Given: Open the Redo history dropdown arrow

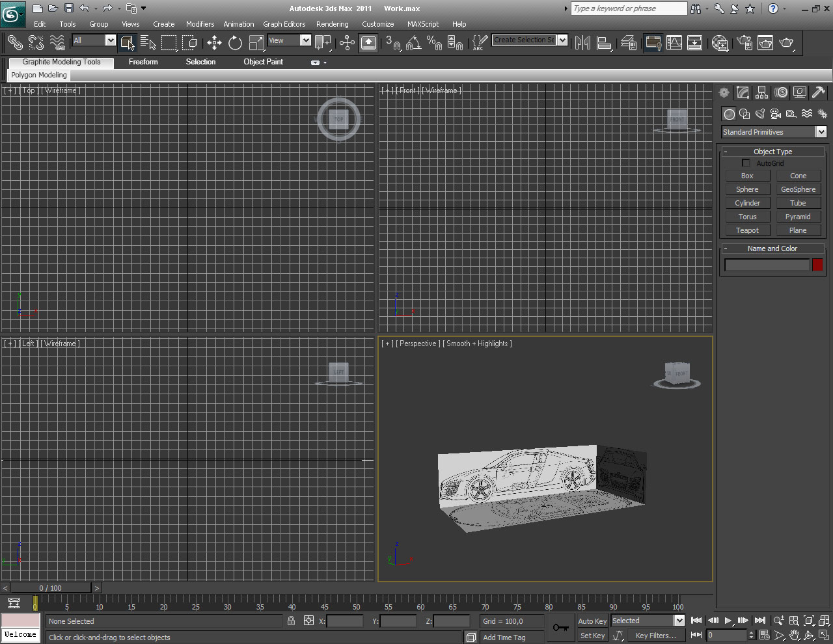Looking at the screenshot, I should tap(119, 8).
